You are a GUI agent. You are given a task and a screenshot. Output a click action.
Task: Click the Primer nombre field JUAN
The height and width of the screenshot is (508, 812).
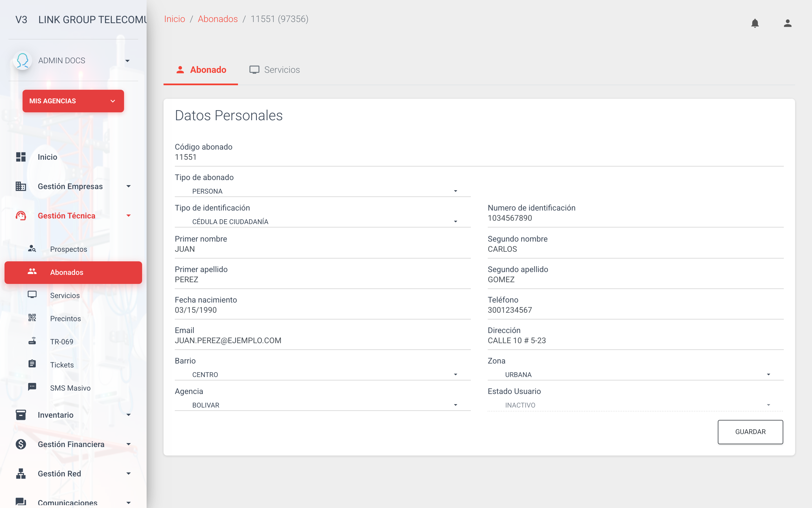tap(323, 249)
